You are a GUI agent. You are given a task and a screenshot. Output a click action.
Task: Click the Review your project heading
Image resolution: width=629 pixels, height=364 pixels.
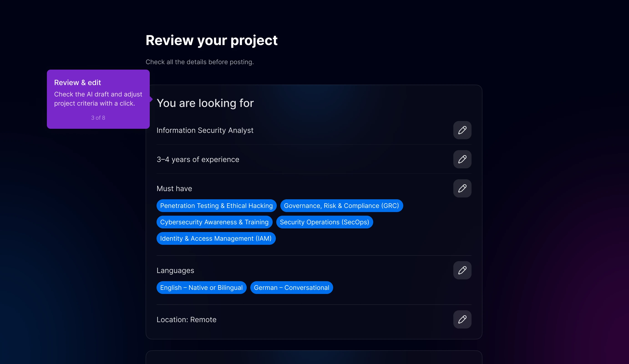tap(211, 40)
